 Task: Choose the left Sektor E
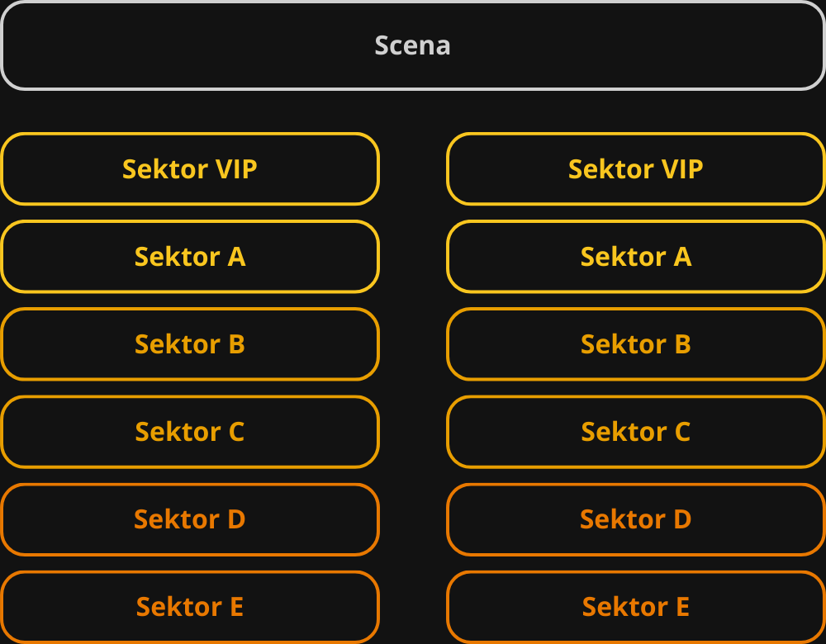(190, 607)
